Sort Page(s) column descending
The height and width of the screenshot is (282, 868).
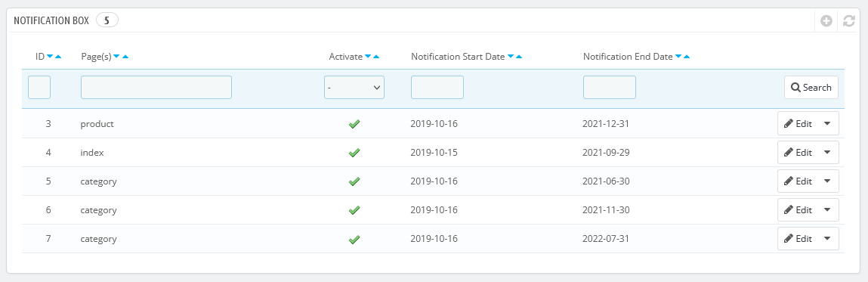pyautogui.click(x=117, y=57)
